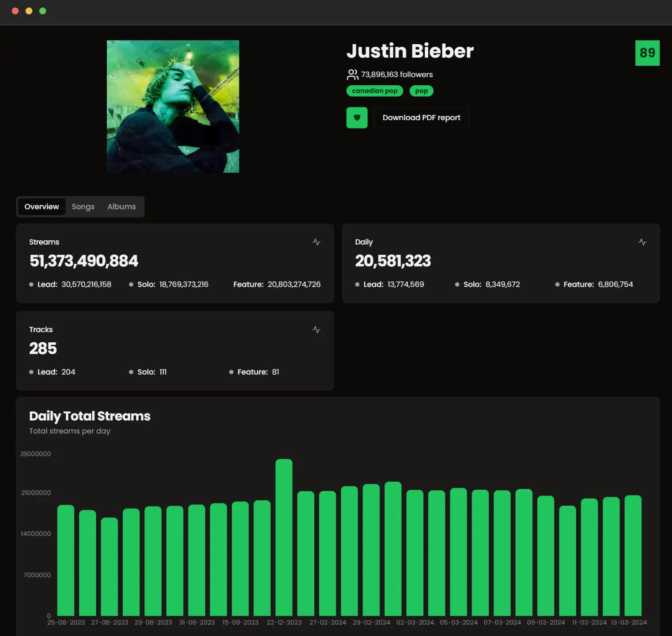The height and width of the screenshot is (636, 672).
Task: Click the tallest bar for 22-12-2023
Action: coord(284,538)
